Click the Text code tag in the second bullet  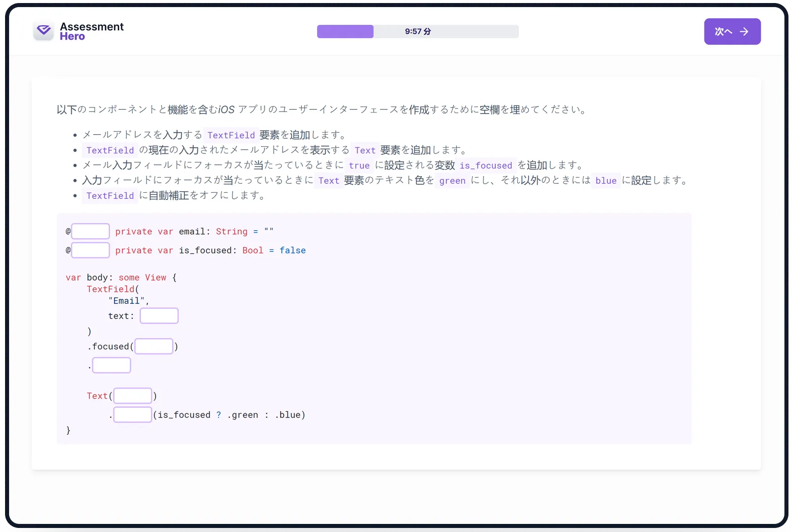[364, 150]
